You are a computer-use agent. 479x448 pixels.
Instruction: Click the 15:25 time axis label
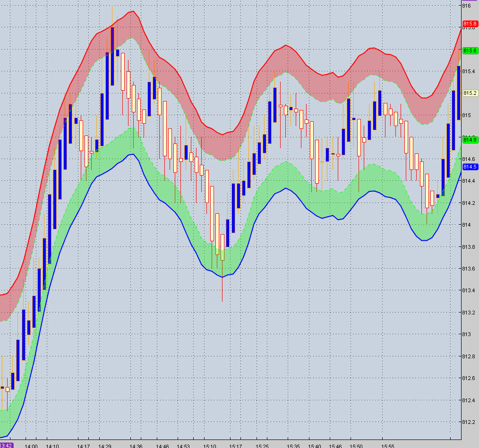tap(262, 446)
